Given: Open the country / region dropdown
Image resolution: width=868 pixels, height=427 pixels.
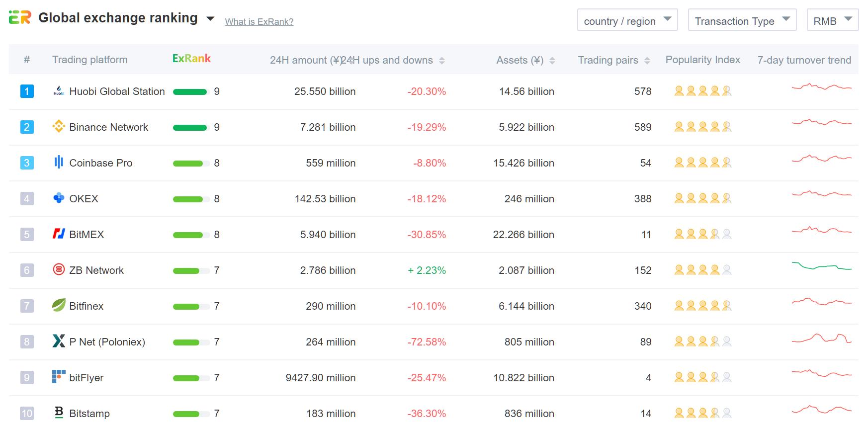Looking at the screenshot, I should [x=627, y=20].
